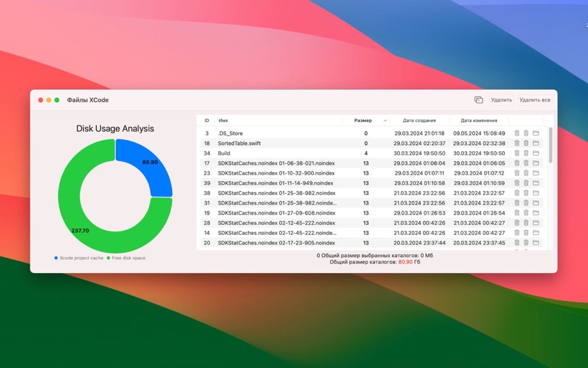Sort by Дата изменения column header
The image size is (588, 368).
(x=479, y=121)
